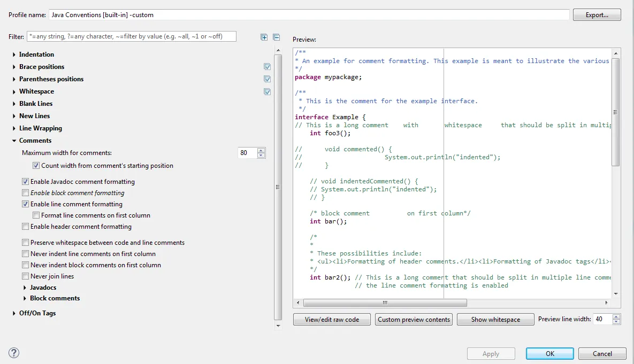Click the Collapse all icon beside filter
634x364 pixels.
tap(276, 37)
